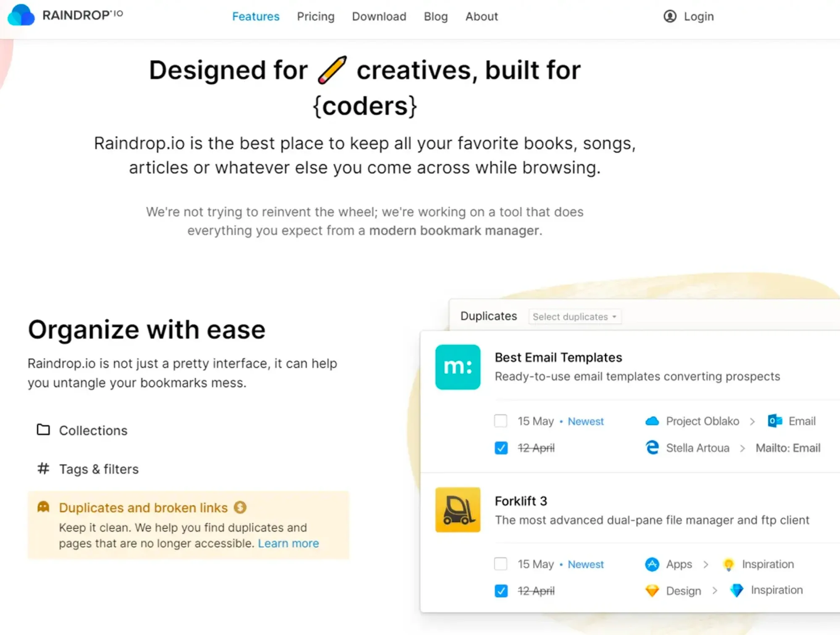Viewport: 840px width, 635px height.
Task: Click the 15 May date under Best Email Templates
Action: pos(535,421)
